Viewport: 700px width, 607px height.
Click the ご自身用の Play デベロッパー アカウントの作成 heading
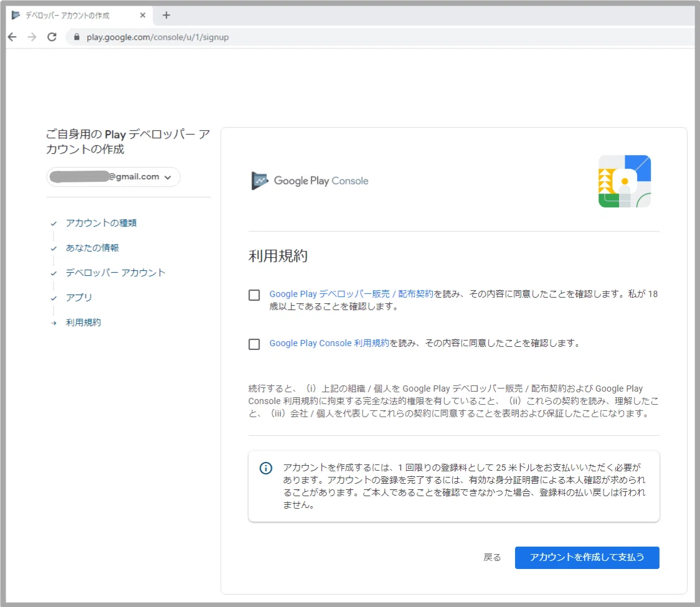point(128,141)
